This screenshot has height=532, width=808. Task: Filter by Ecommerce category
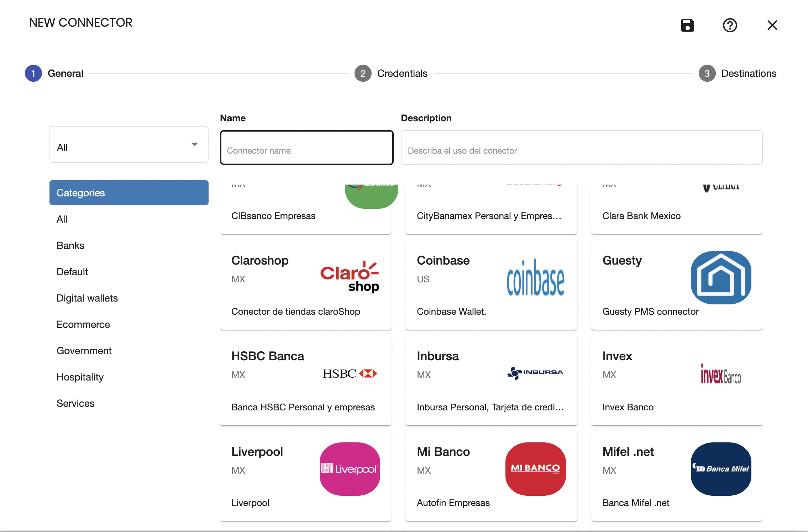pyautogui.click(x=83, y=324)
